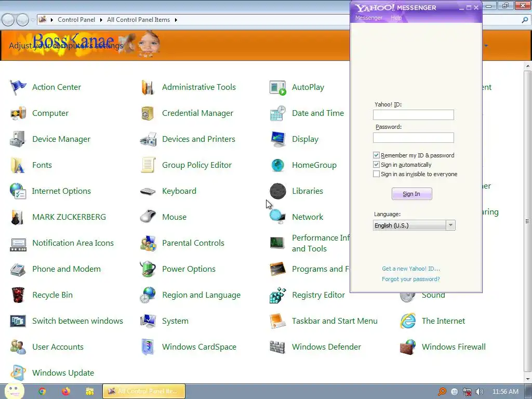Click the volume speaker tray icon
This screenshot has width=532, height=399.
pyautogui.click(x=479, y=392)
